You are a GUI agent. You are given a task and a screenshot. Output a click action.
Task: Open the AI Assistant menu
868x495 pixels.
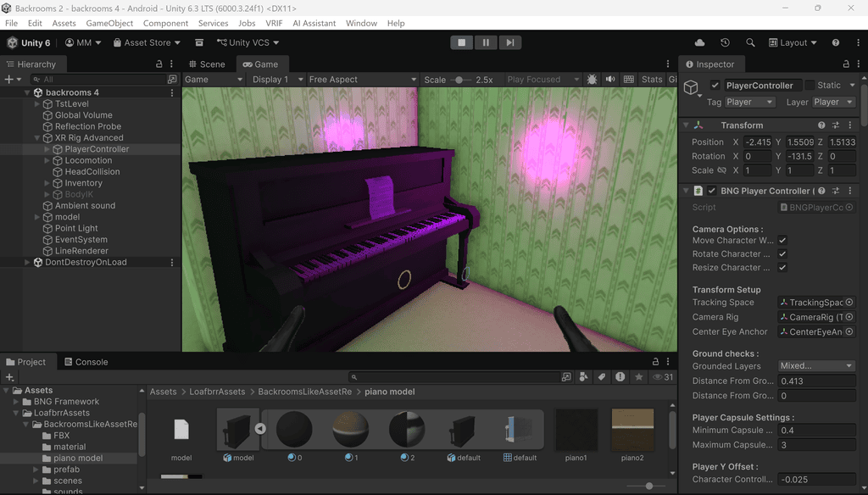coord(314,23)
